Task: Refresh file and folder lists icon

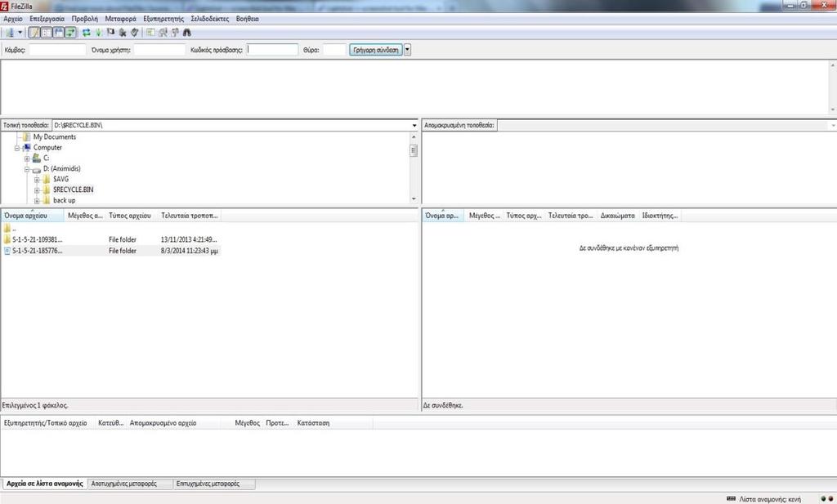Action: point(86,33)
